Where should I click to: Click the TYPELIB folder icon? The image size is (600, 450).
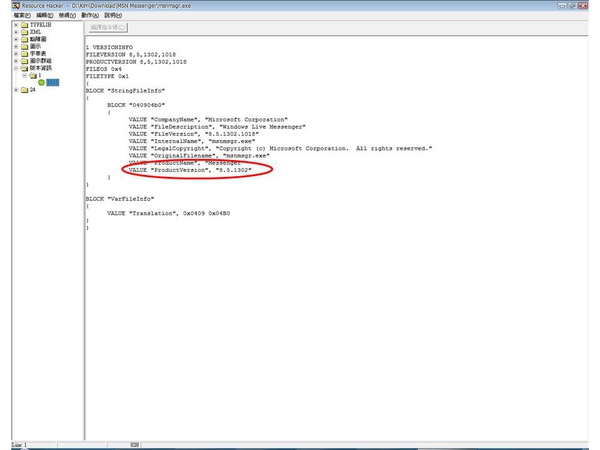pyautogui.click(x=24, y=25)
